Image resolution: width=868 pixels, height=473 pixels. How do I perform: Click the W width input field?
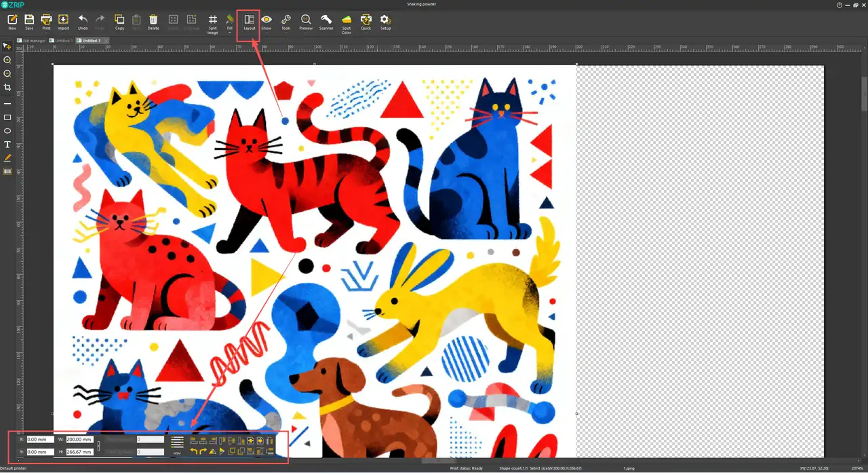[80, 439]
